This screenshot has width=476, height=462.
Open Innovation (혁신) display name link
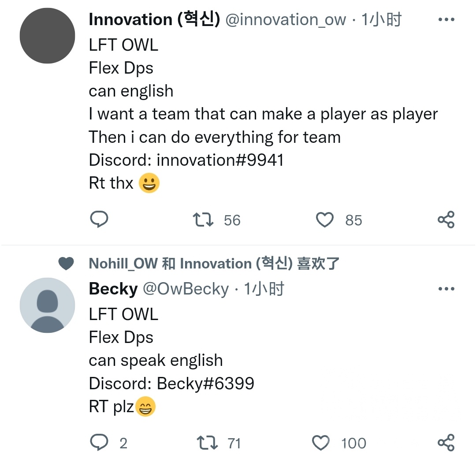[x=154, y=20]
